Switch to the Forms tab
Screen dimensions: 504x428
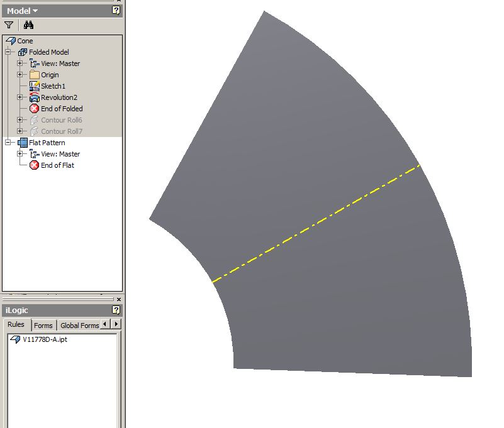click(x=43, y=326)
